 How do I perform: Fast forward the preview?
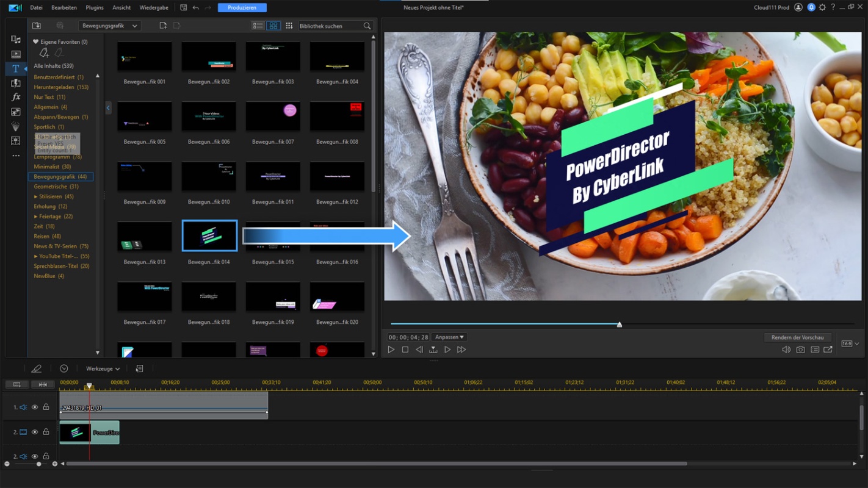(461, 350)
